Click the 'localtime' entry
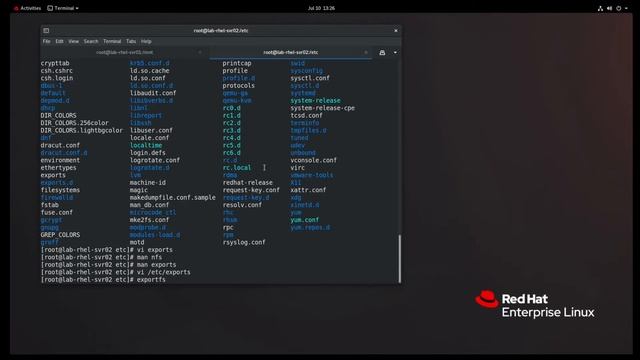640x360 pixels. (x=146, y=145)
